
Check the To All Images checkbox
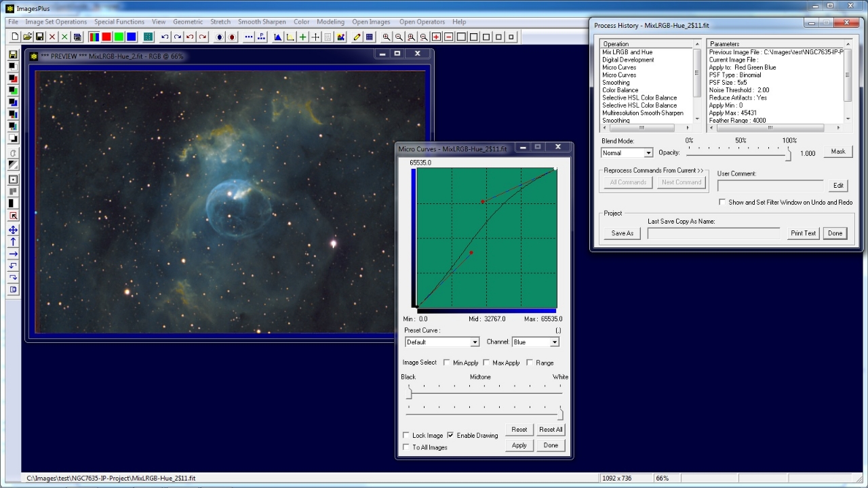(x=406, y=447)
